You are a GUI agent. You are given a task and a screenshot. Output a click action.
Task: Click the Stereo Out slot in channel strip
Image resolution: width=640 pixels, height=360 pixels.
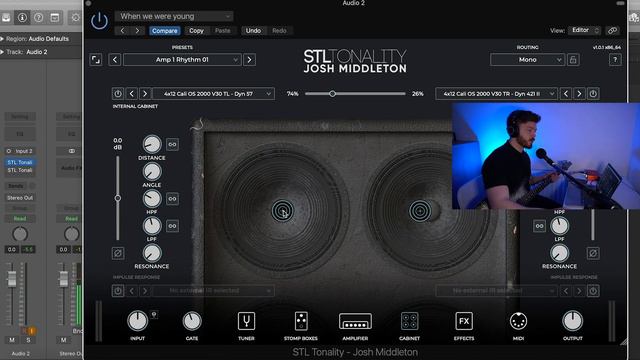(x=20, y=198)
